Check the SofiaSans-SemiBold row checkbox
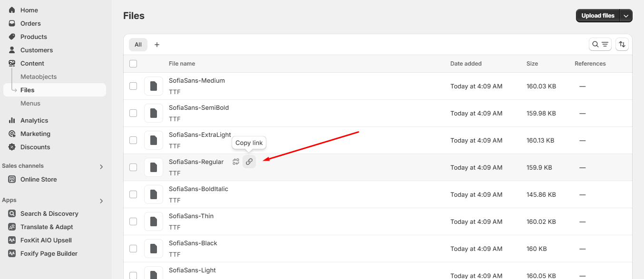This screenshot has height=279, width=644. point(133,113)
